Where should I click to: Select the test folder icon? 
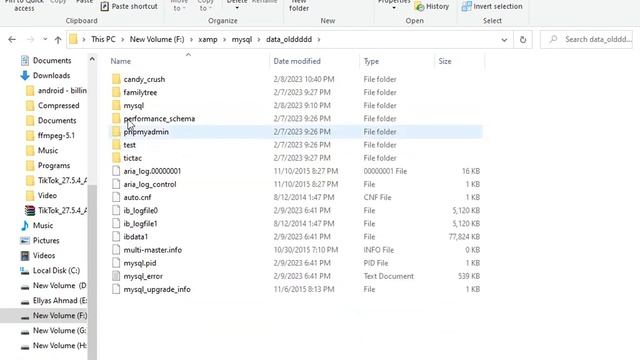tap(116, 145)
